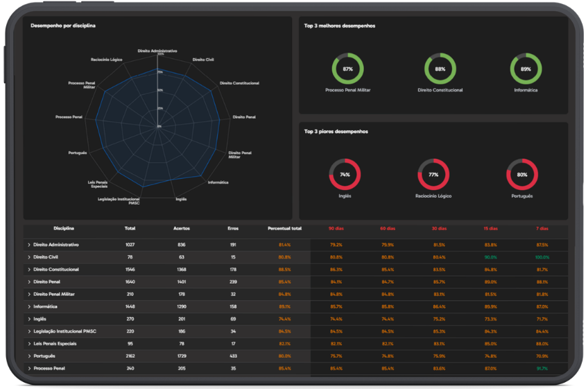Click the 74% Inglês red gauge
Image resolution: width=588 pixels, height=389 pixels.
coord(345,175)
